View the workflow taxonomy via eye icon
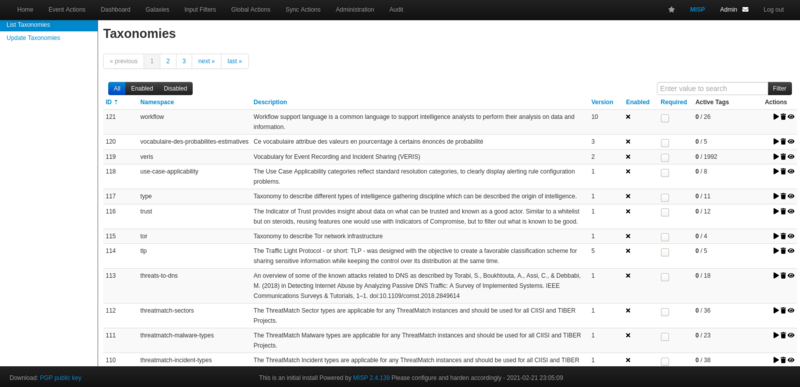 click(x=791, y=117)
